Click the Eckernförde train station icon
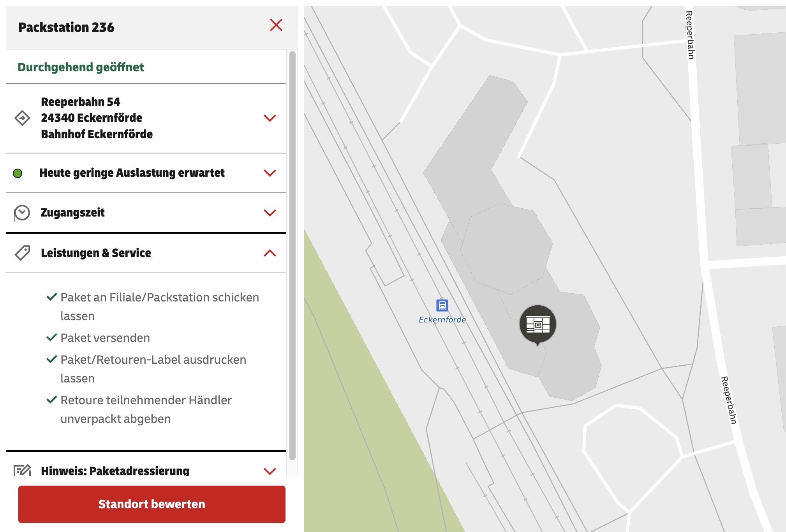786x532 pixels. tap(442, 305)
